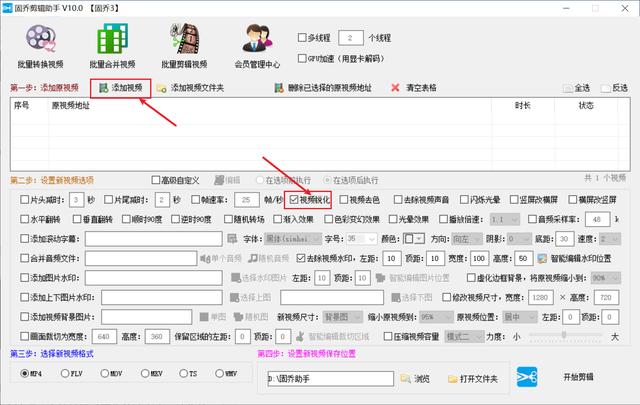Open 阴影 shadow dropdown
Viewport: 640px width, 405px height.
click(518, 238)
